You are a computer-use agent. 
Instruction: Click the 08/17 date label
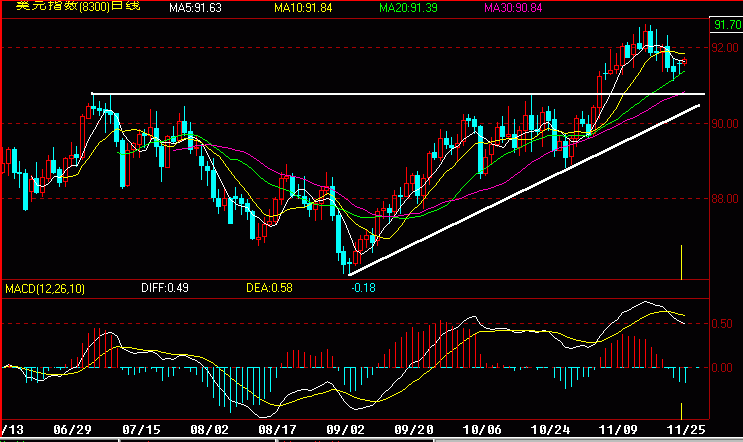pos(277,430)
